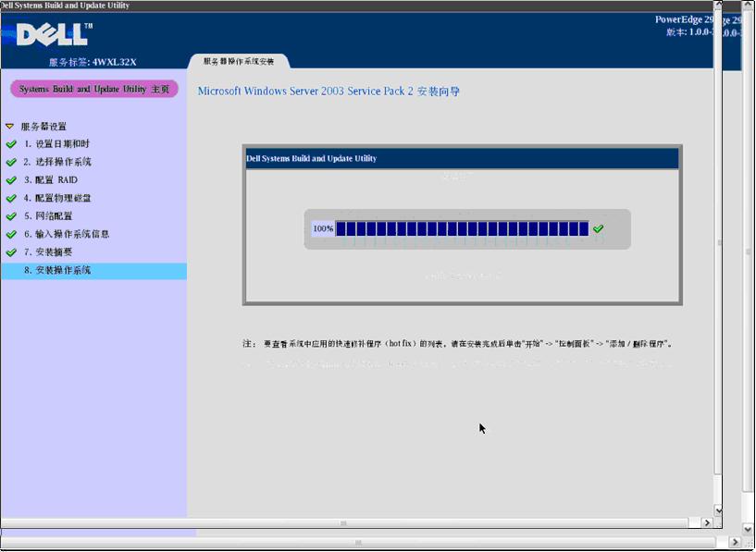Click outer vertical scrollbar down arrow
756x552 pixels.
pyautogui.click(x=748, y=528)
